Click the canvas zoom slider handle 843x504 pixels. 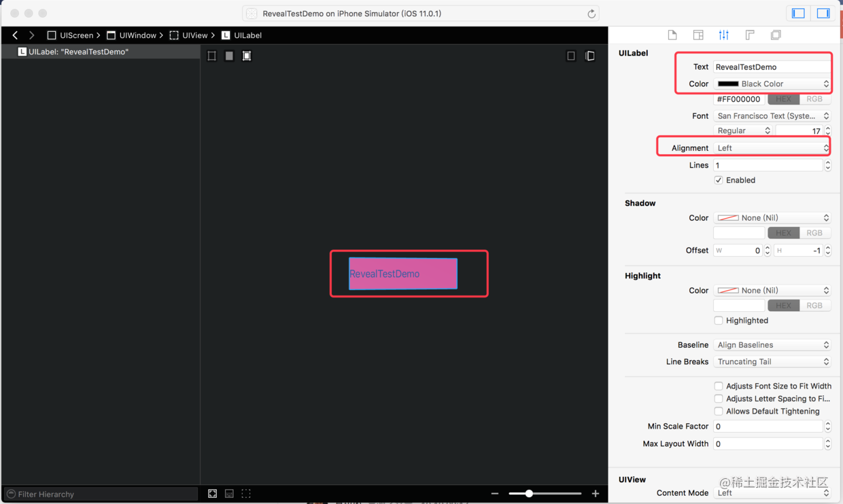tap(529, 494)
